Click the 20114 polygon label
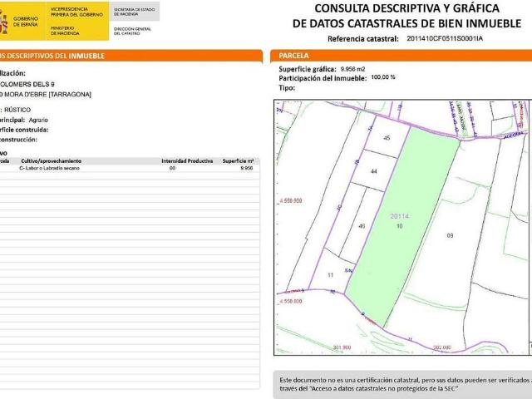 400,216
